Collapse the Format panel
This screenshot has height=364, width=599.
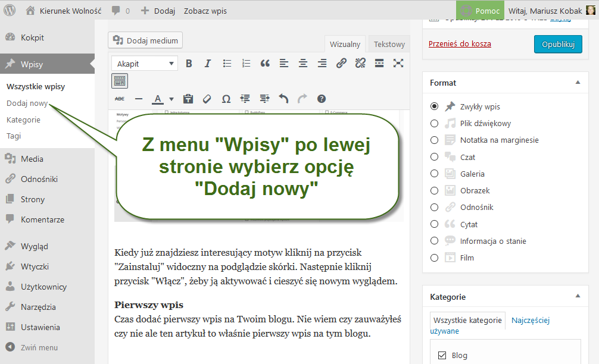click(577, 83)
